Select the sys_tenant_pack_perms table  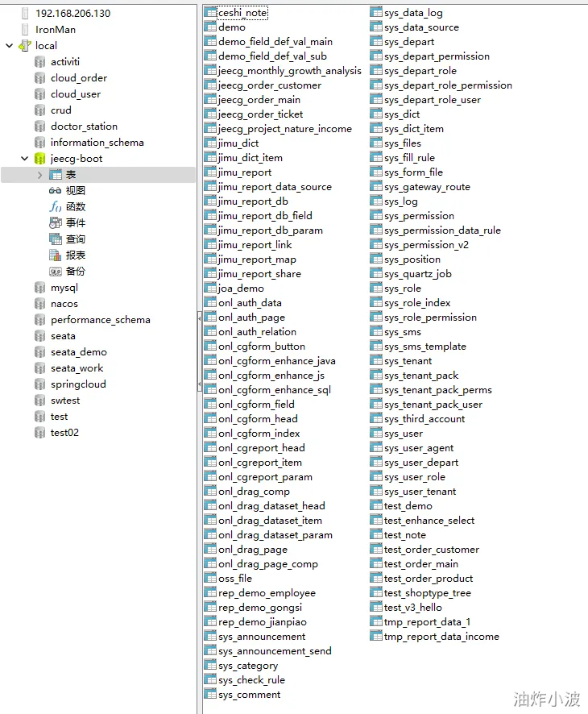point(438,390)
